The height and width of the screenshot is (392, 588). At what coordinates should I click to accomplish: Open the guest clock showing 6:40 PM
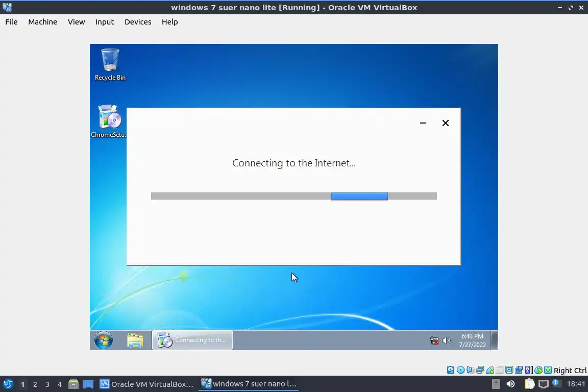(472, 340)
